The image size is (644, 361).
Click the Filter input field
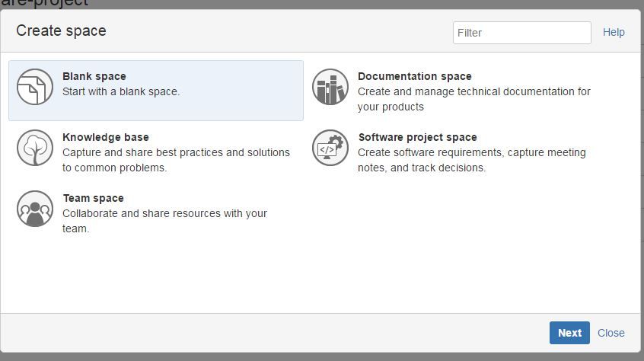522,33
